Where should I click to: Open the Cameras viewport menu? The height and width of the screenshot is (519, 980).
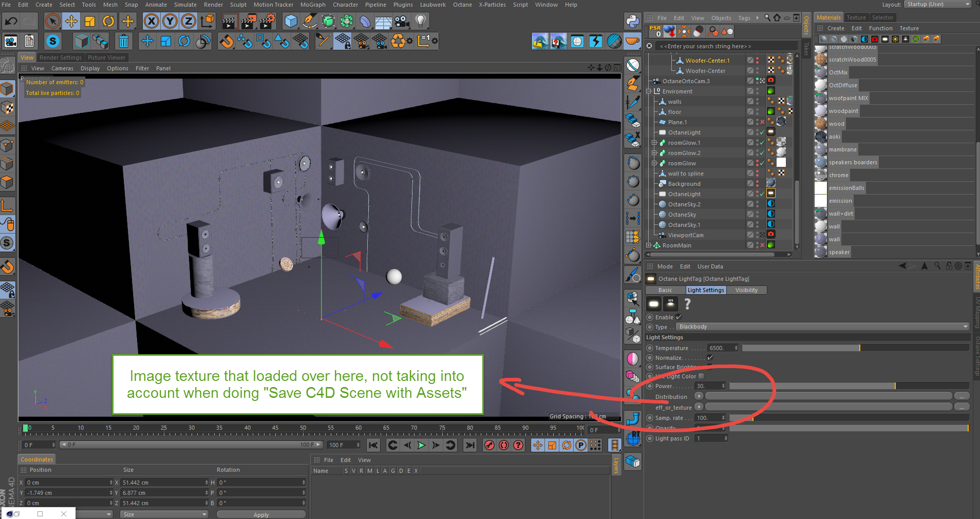pos(62,68)
